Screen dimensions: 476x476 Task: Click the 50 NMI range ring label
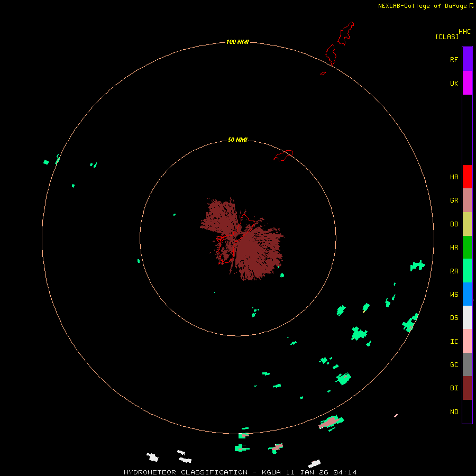coord(237,140)
